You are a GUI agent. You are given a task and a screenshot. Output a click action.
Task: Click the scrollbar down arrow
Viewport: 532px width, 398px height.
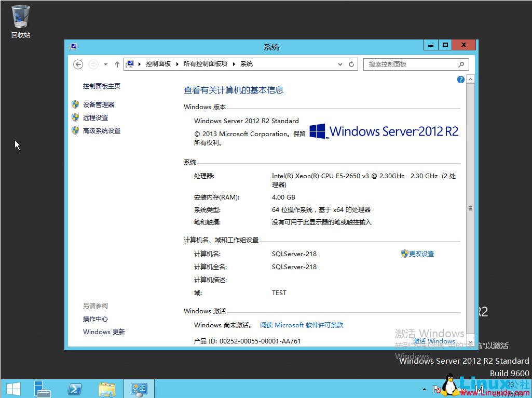tap(470, 341)
